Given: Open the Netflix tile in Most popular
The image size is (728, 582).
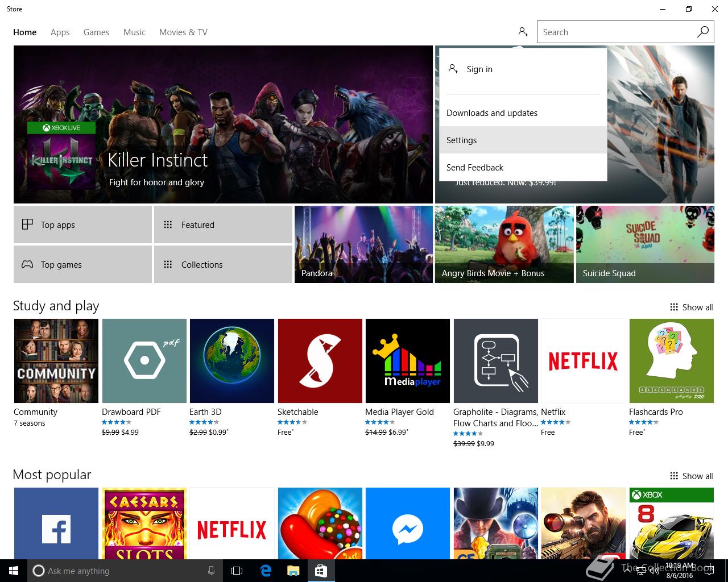Looking at the screenshot, I should (232, 523).
